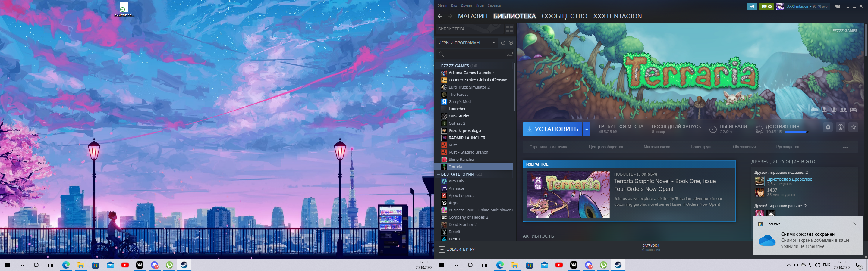Click the OBS Studio icon in library
868x271 pixels.
click(444, 116)
